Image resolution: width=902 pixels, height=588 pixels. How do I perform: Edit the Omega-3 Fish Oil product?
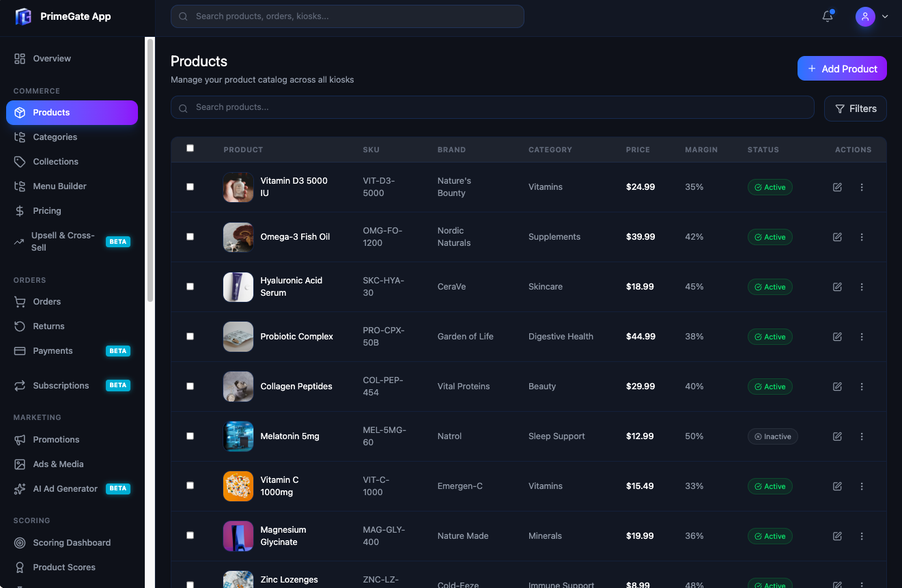pos(837,237)
